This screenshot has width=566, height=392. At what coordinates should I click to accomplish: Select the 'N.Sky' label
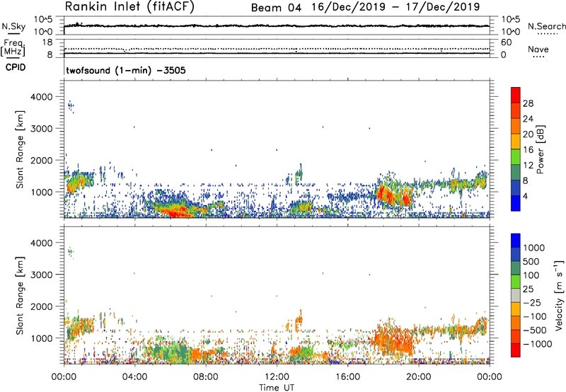13,26
